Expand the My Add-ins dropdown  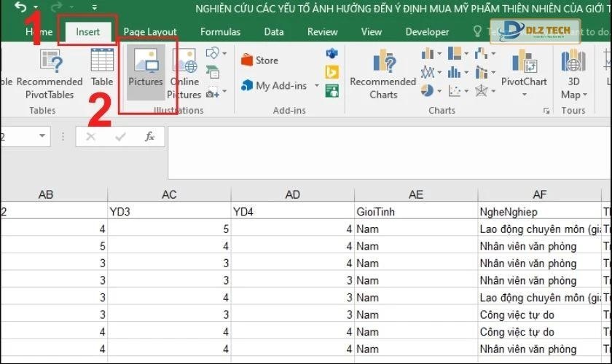tap(317, 86)
